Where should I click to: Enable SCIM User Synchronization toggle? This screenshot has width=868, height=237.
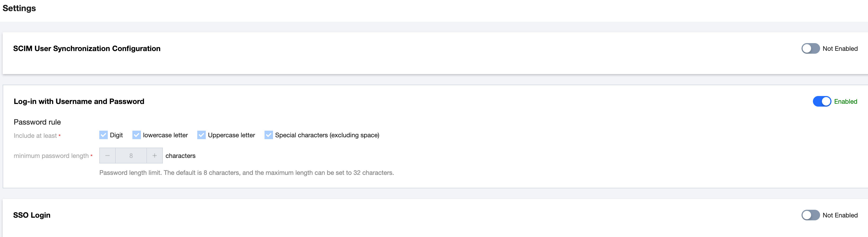pyautogui.click(x=810, y=48)
